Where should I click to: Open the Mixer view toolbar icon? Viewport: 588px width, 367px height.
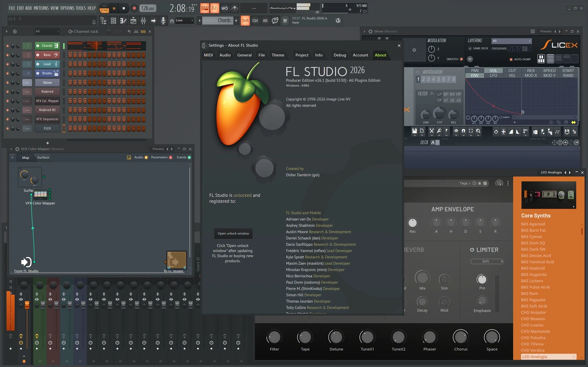click(143, 21)
